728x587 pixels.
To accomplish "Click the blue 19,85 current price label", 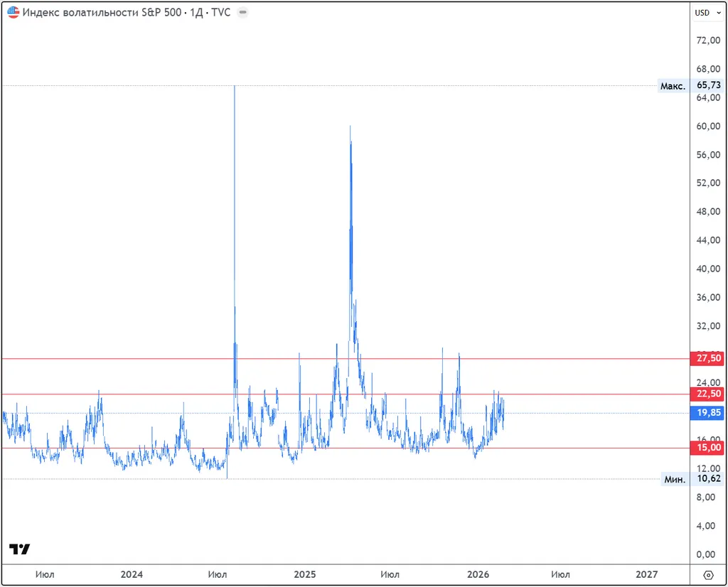I will (707, 414).
